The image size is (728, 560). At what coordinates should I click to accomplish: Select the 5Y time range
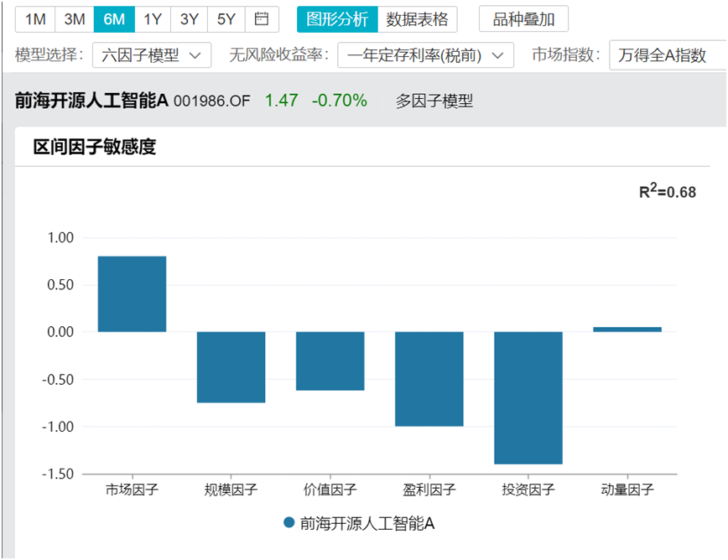click(x=225, y=18)
